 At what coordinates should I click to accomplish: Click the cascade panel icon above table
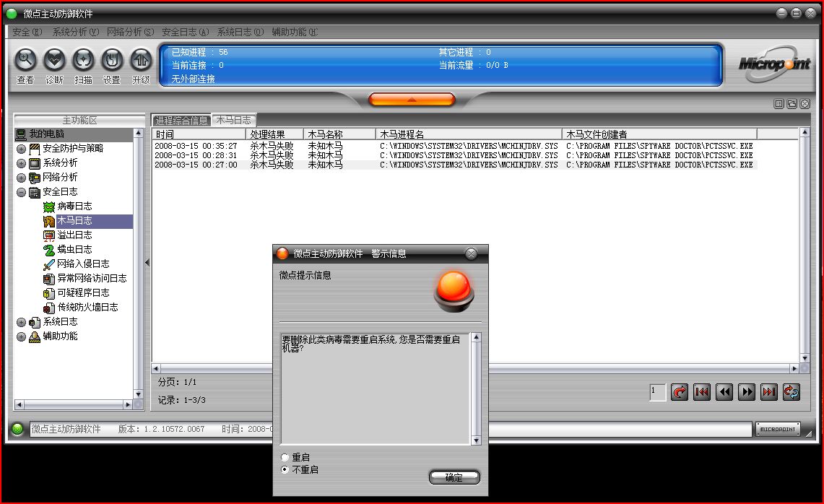pyautogui.click(x=792, y=104)
